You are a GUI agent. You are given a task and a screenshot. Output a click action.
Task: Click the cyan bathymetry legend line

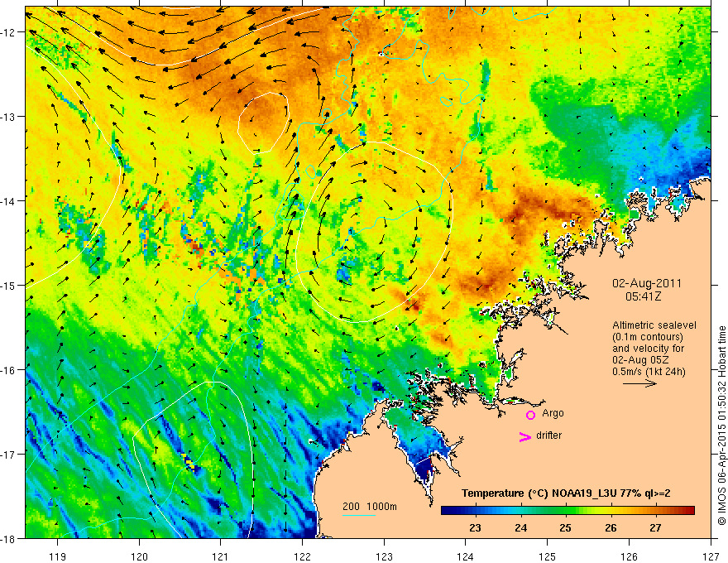[358, 515]
